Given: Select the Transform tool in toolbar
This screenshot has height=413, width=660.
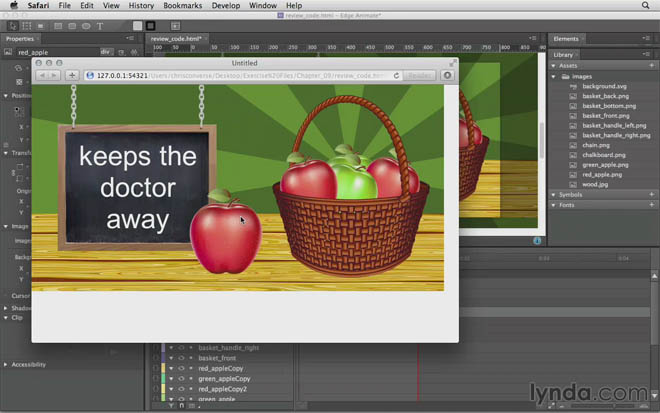Looking at the screenshot, I should pyautogui.click(x=27, y=26).
